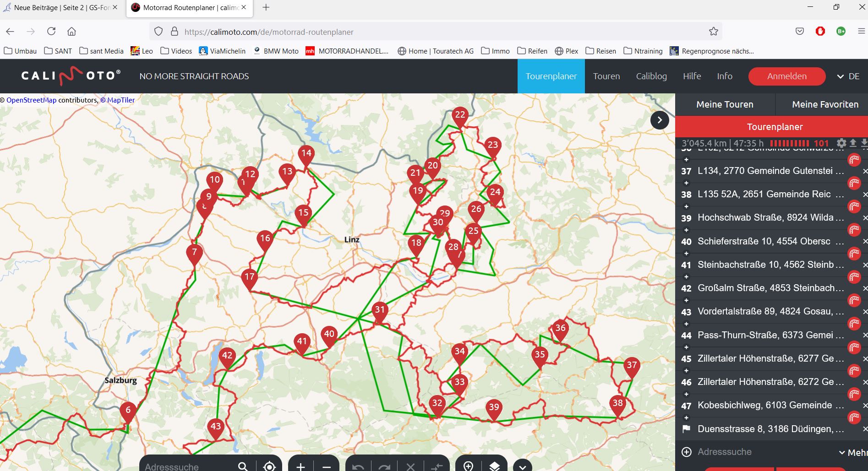The height and width of the screenshot is (471, 868).
Task: Toggle curvy routing between waypoints 38 and 39
Action: pyautogui.click(x=854, y=206)
